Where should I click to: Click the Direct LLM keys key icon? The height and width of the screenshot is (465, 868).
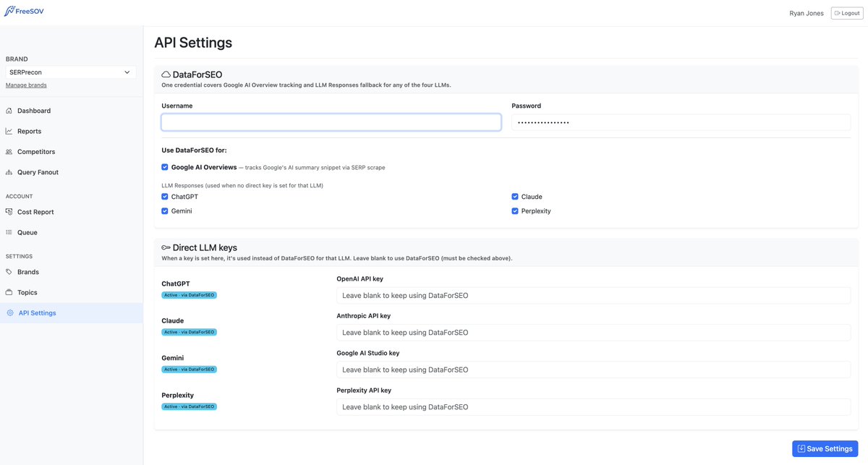pyautogui.click(x=166, y=247)
